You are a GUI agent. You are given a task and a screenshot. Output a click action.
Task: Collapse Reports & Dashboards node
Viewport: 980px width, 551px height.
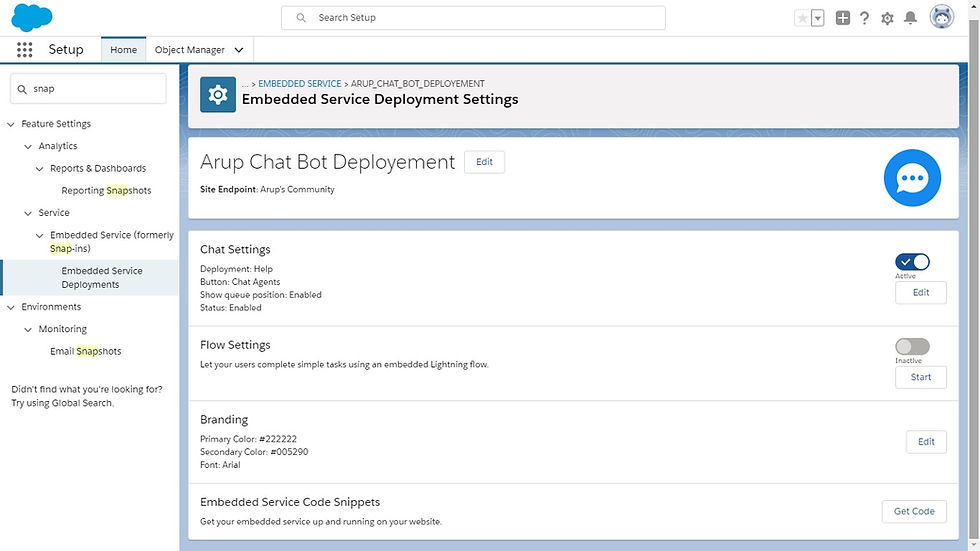tap(39, 169)
